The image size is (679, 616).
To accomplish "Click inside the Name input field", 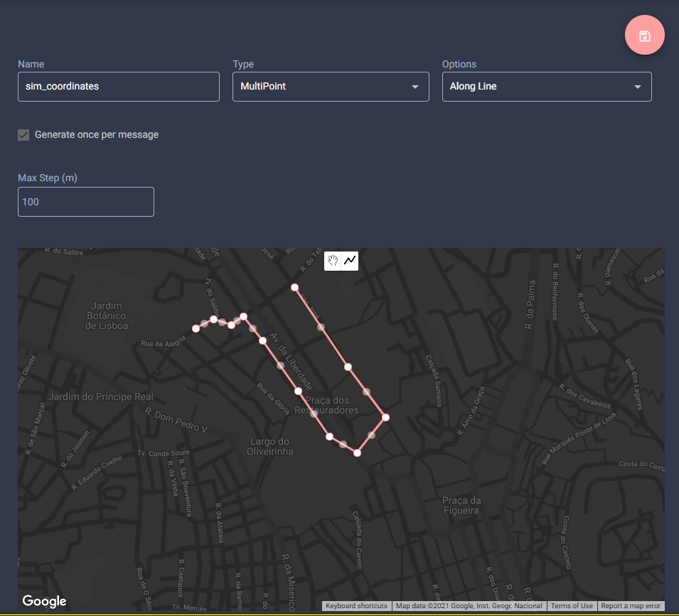I will 118,86.
